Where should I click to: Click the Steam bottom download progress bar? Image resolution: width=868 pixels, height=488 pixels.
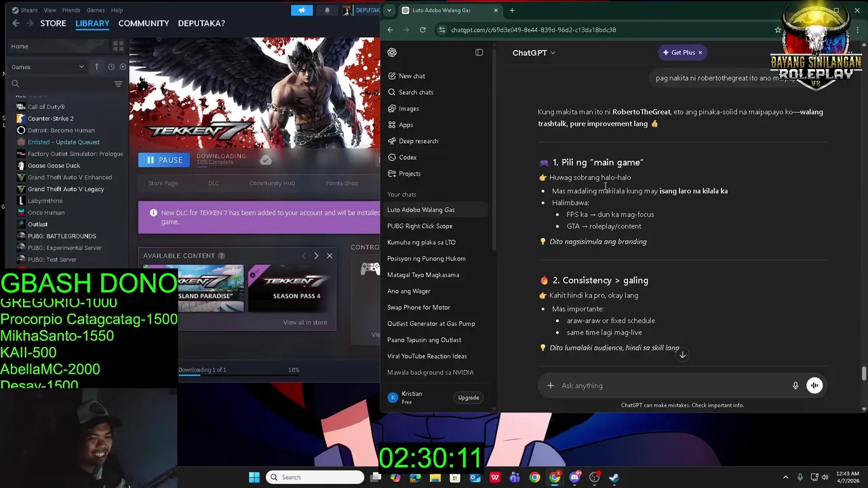239,374
